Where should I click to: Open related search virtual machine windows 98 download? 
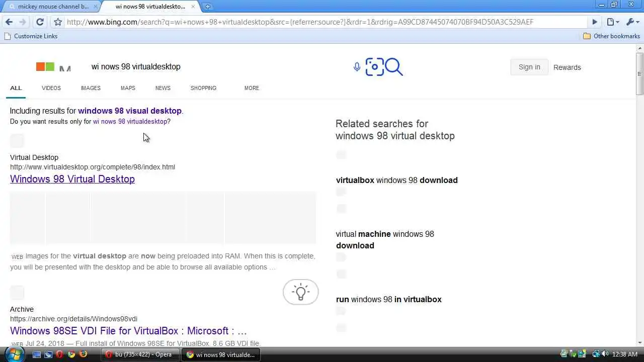pos(385,240)
